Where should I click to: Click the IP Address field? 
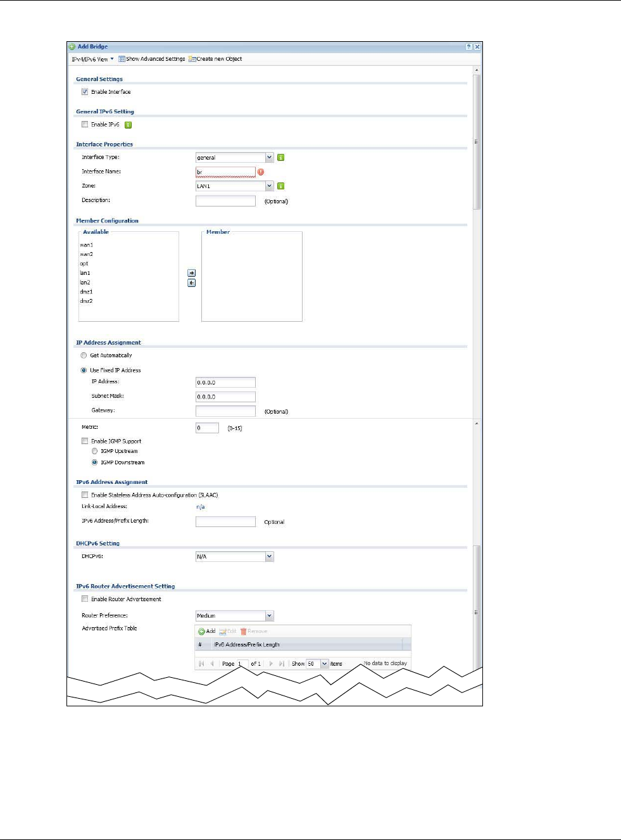tap(225, 383)
